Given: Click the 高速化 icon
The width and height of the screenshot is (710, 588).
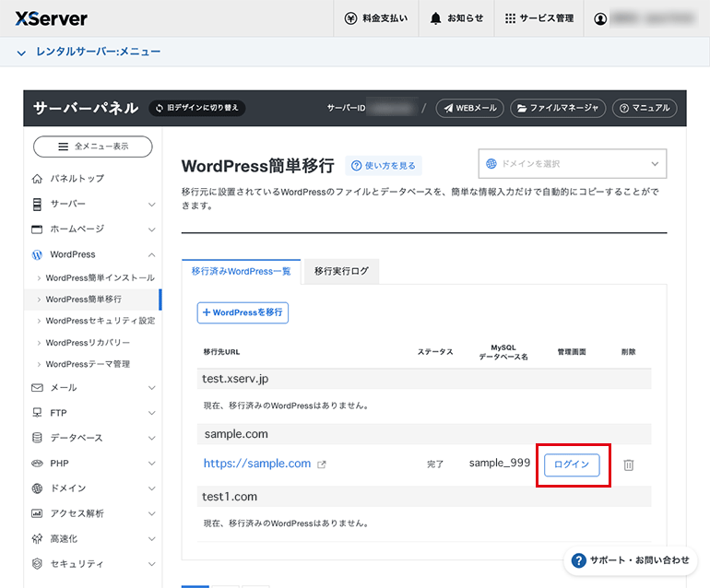Looking at the screenshot, I should tap(37, 538).
